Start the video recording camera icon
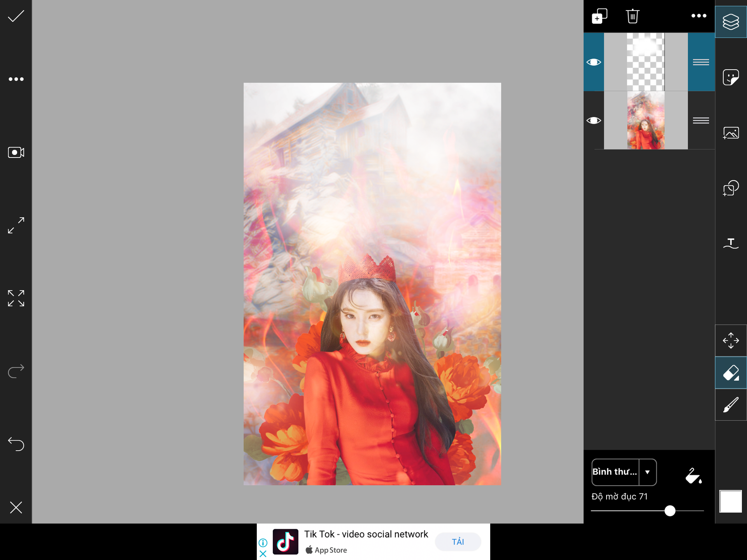This screenshot has width=747, height=560. coord(16,152)
